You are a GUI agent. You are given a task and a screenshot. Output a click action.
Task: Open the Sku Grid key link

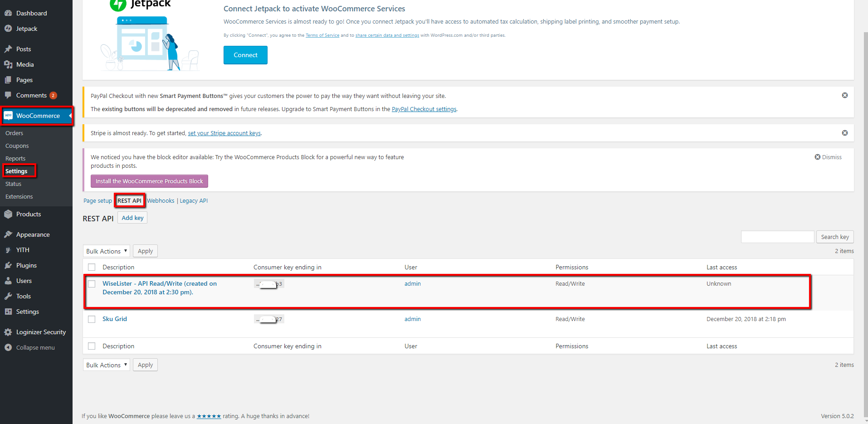pyautogui.click(x=115, y=319)
